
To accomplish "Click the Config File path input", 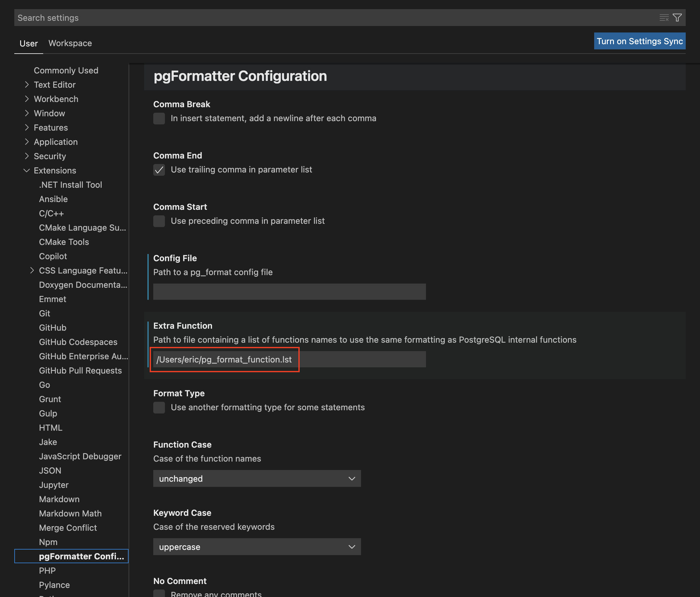I will (289, 291).
